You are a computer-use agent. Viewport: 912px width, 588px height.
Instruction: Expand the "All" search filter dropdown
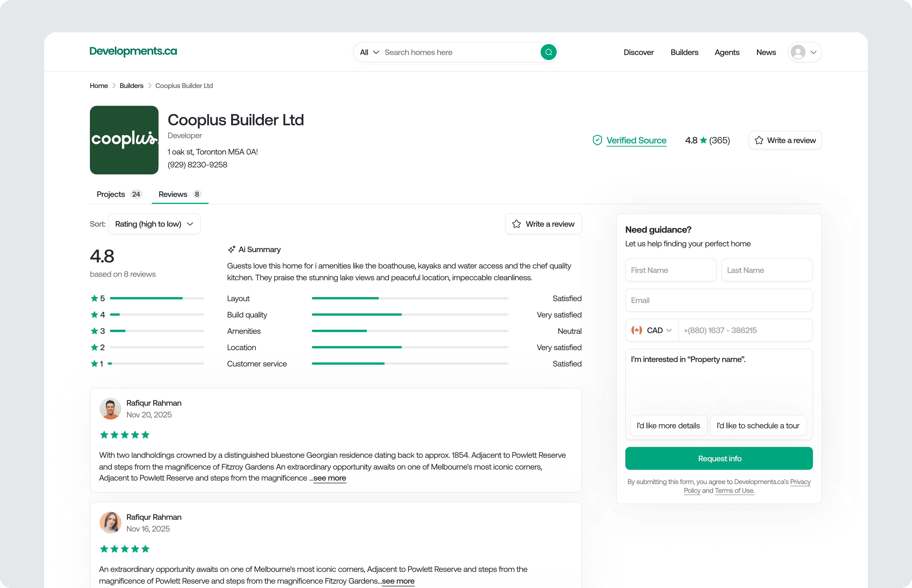(369, 52)
